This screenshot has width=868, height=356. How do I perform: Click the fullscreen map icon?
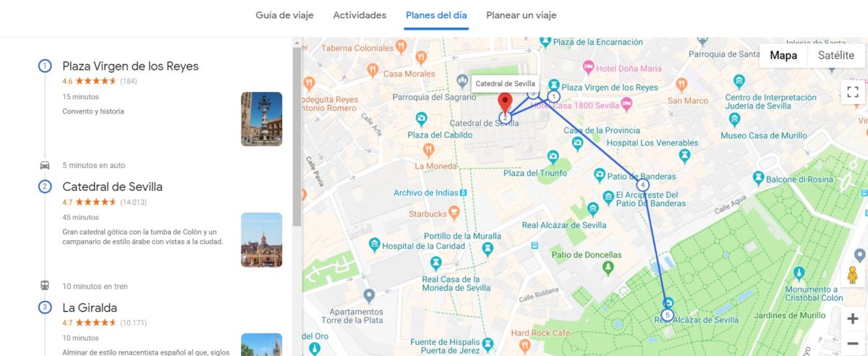pos(852,91)
